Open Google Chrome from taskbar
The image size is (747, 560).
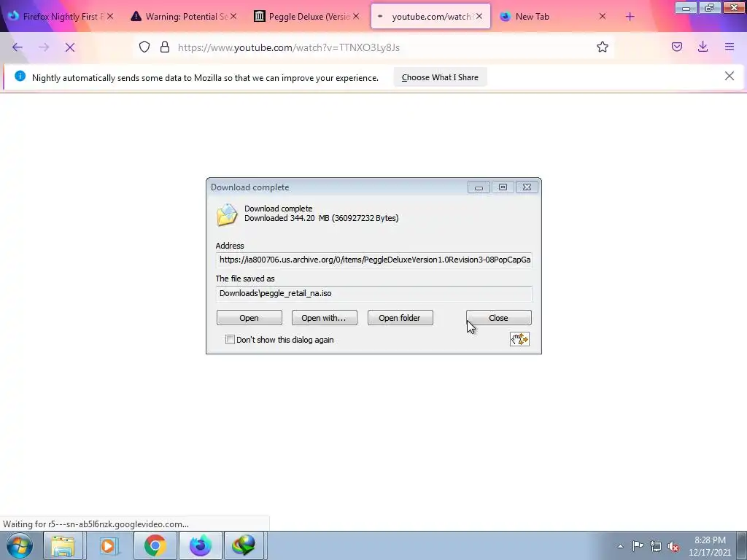pyautogui.click(x=155, y=545)
